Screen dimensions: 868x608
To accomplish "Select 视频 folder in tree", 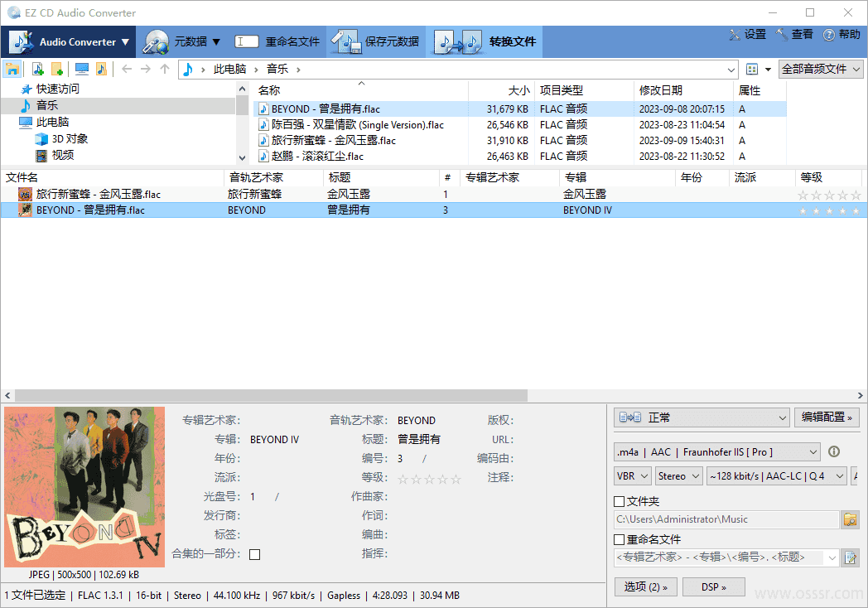I will click(x=55, y=155).
